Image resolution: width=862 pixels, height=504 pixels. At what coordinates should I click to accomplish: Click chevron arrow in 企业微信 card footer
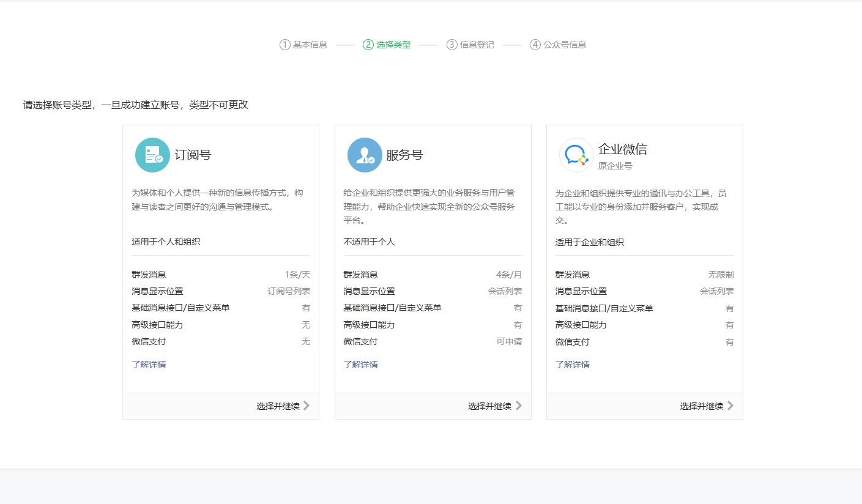point(730,406)
